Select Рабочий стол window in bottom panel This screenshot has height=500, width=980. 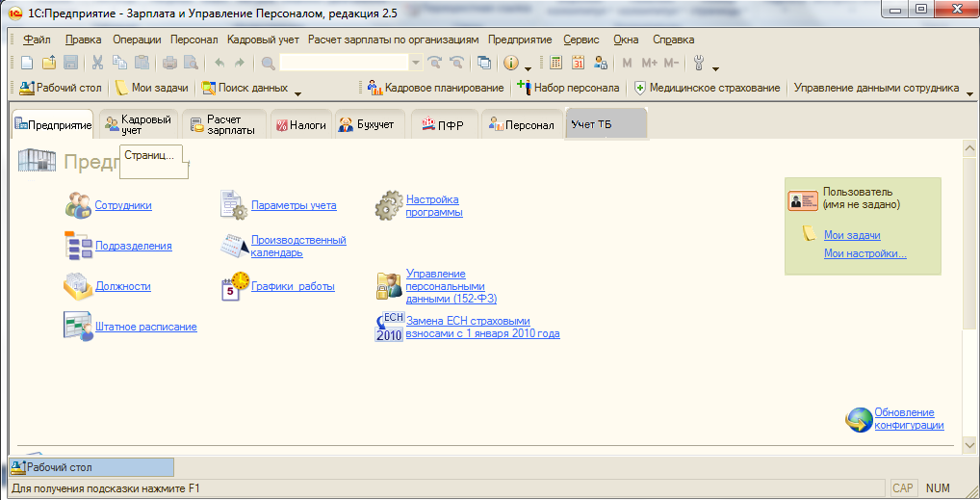point(91,467)
